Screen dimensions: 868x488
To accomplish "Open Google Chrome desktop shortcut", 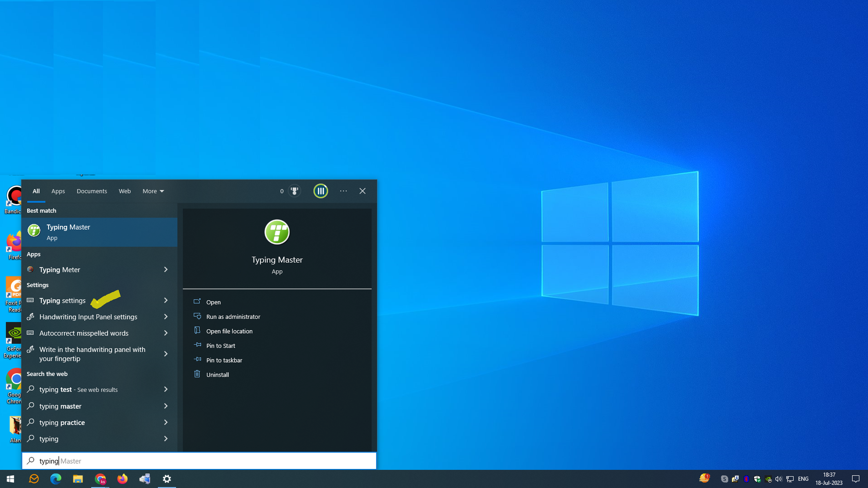I will tap(13, 386).
